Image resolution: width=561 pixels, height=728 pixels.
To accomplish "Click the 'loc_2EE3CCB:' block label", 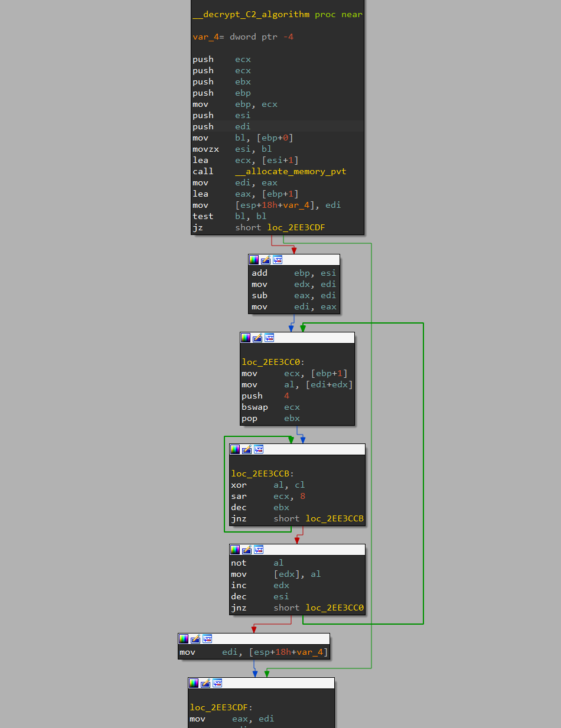I will (x=263, y=474).
